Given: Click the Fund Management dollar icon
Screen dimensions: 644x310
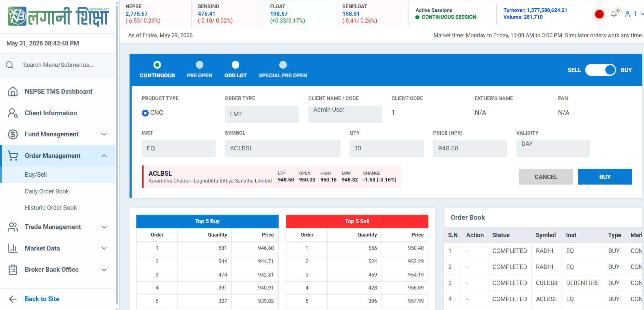Looking at the screenshot, I should click(13, 134).
